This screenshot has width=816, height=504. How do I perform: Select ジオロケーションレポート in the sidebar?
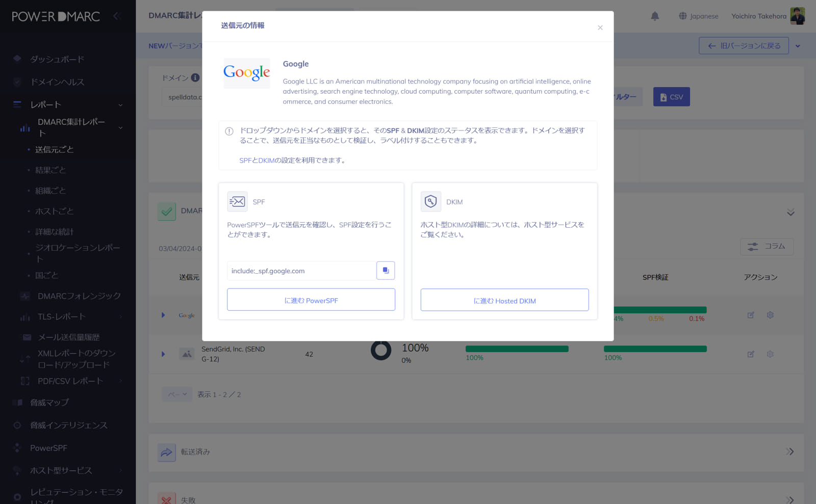(78, 253)
